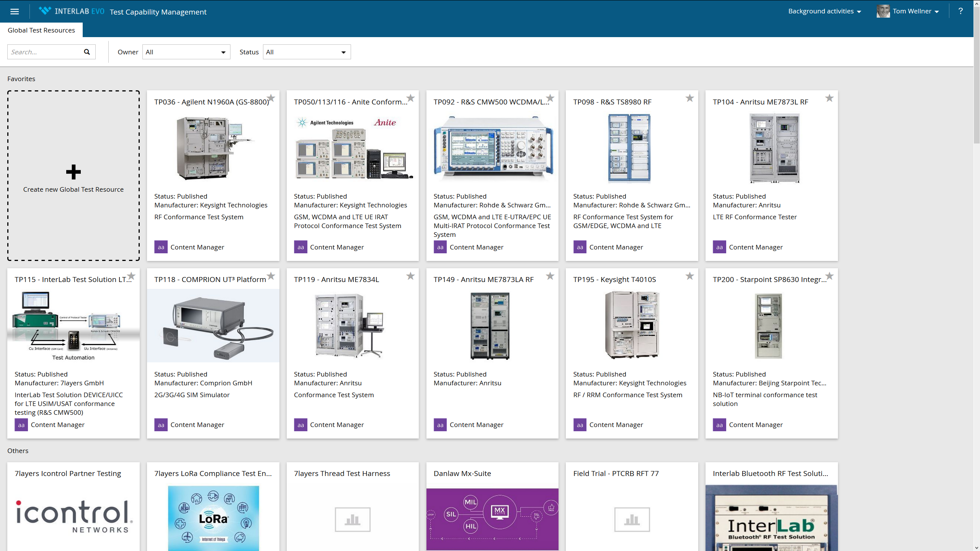Click the aa badge on TP036 card

click(161, 247)
